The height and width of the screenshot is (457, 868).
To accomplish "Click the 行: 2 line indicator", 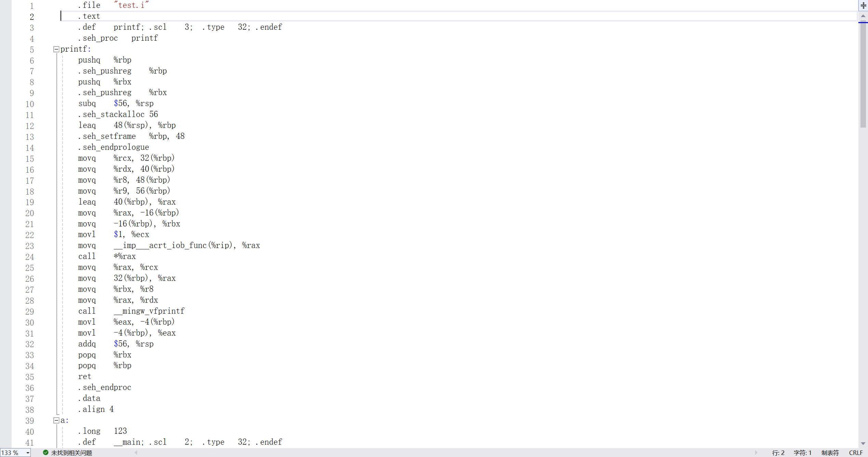I will tap(778, 453).
